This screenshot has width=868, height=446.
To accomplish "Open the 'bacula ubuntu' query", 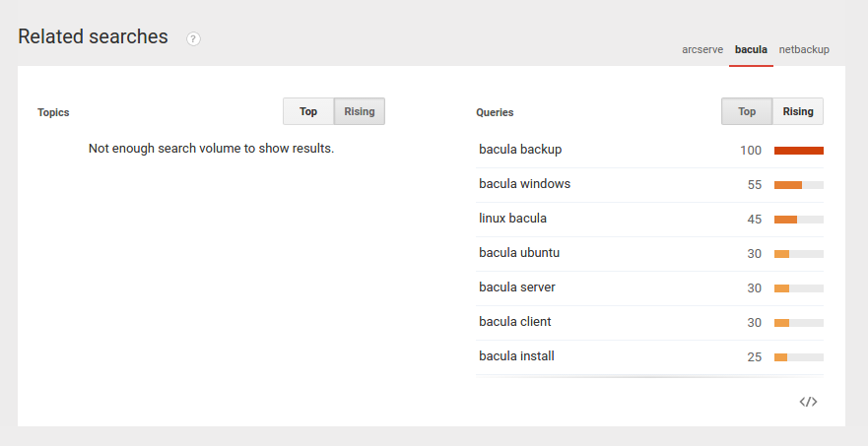I will pyautogui.click(x=519, y=252).
